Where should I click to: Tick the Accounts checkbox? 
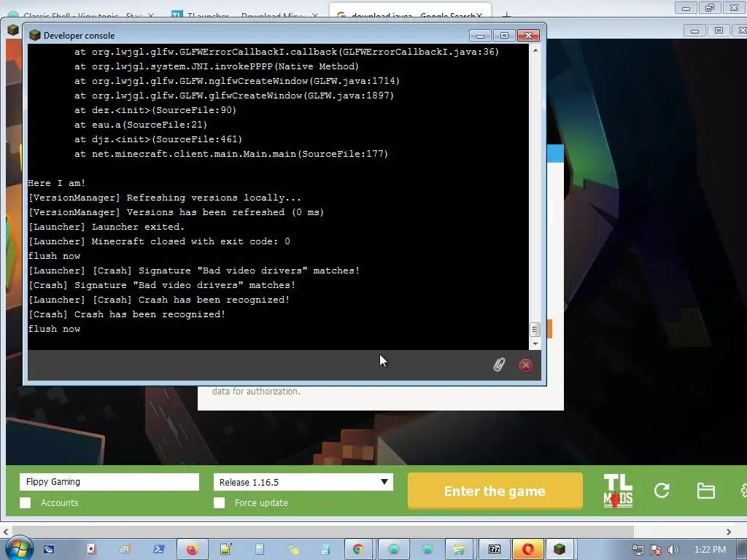(26, 502)
